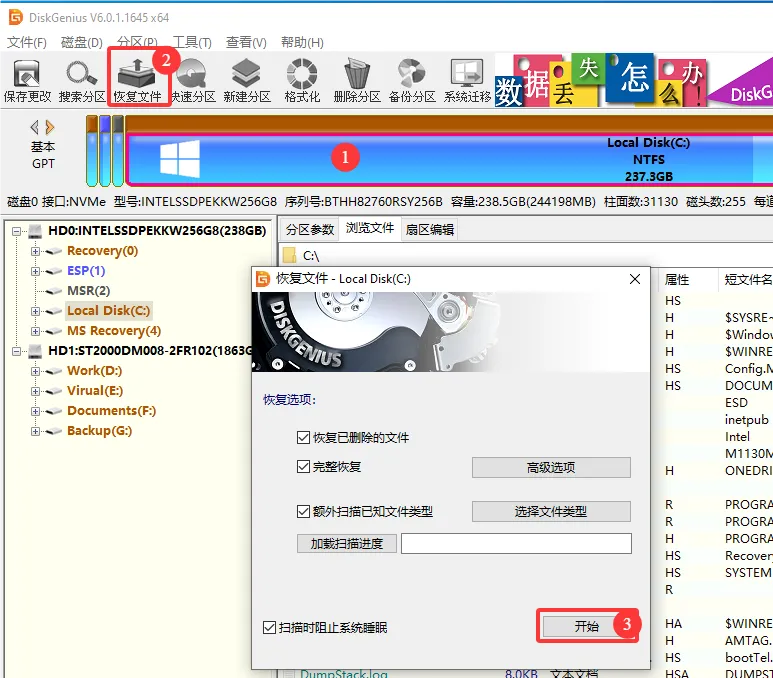Screen dimensions: 773x678
Task: Click the C:\ folder icon
Action: pos(289,255)
